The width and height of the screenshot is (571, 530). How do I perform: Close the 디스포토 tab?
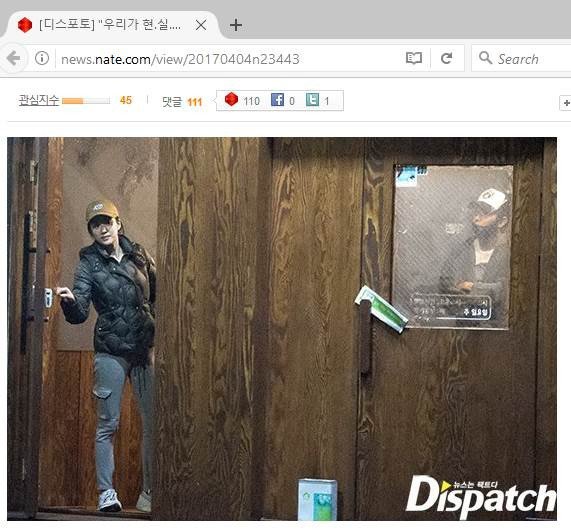click(201, 25)
